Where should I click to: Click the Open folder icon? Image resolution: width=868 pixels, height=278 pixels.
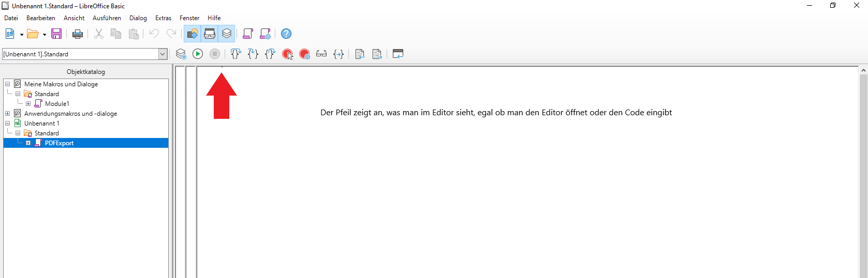(x=33, y=34)
